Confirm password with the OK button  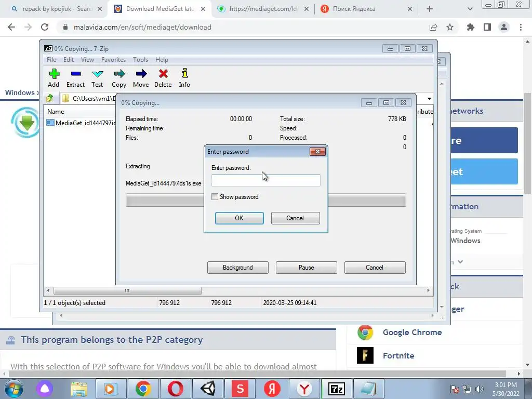tap(239, 218)
